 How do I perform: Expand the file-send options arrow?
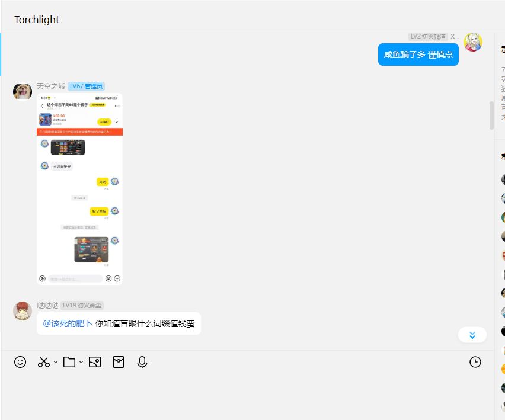(x=81, y=362)
